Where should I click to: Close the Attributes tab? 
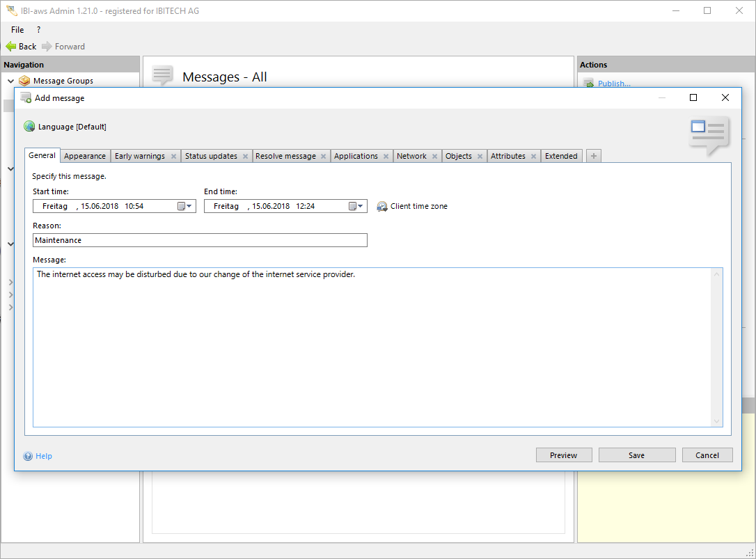534,157
